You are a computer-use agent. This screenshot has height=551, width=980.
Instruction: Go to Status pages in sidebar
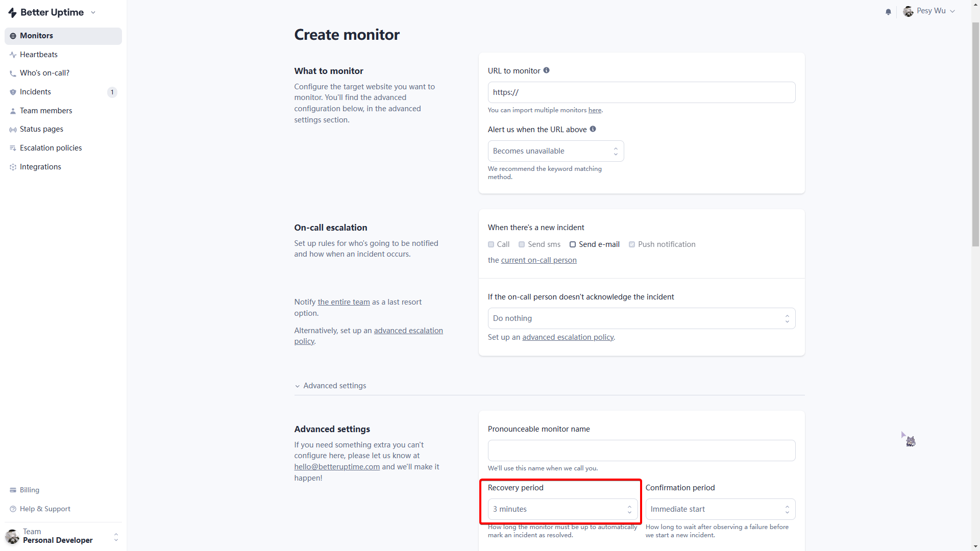(41, 129)
